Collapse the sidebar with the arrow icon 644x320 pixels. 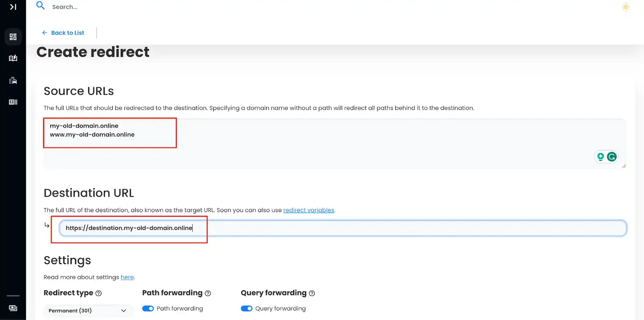(13, 7)
